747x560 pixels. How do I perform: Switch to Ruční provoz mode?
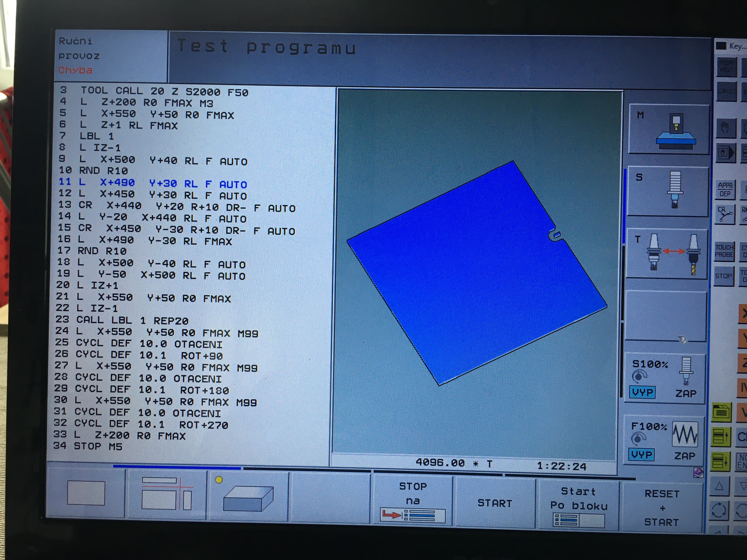tap(79, 48)
